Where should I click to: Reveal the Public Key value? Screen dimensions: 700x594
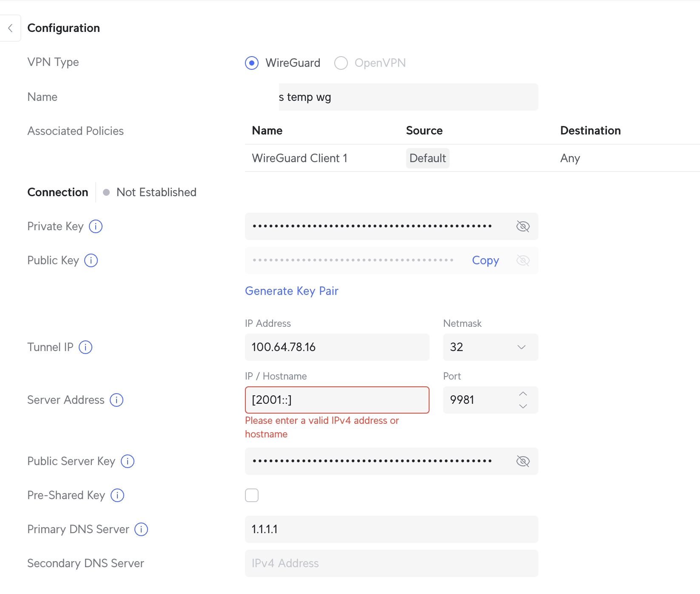point(523,260)
